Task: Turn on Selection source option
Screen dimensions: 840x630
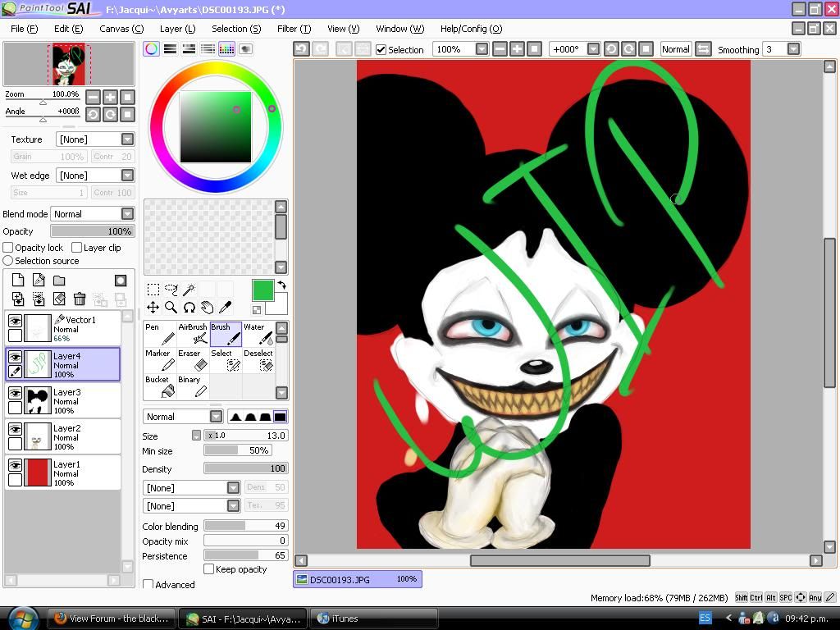Action: (x=8, y=261)
